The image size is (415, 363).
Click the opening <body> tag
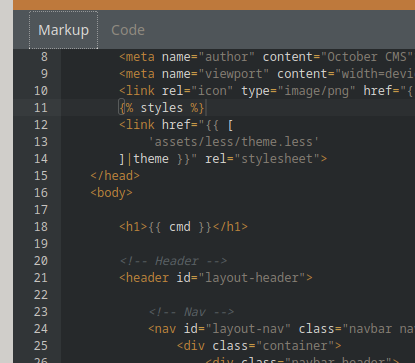click(x=111, y=193)
